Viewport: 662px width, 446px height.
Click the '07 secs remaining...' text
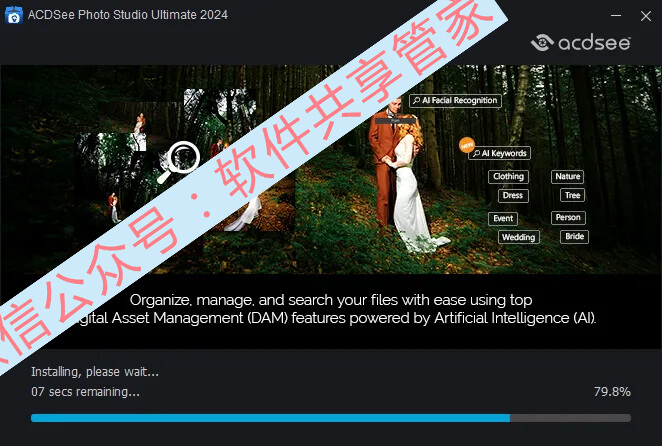(85, 392)
